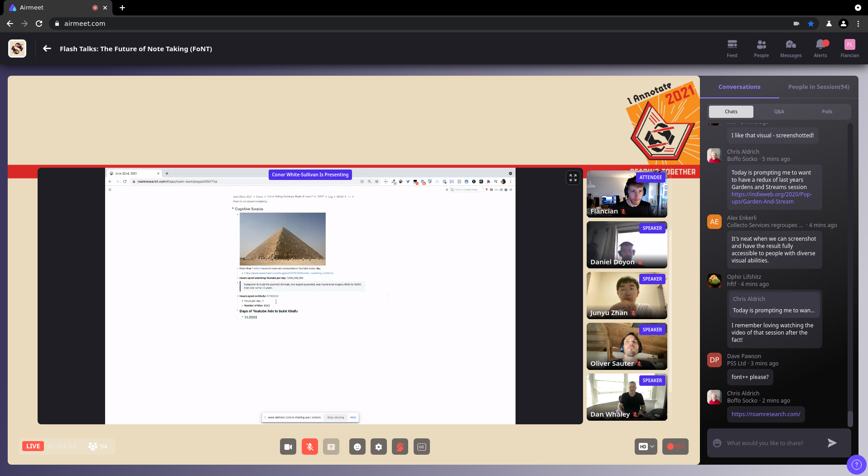Go back with browser back arrow
Image resolution: width=868 pixels, height=476 pixels.
10,24
